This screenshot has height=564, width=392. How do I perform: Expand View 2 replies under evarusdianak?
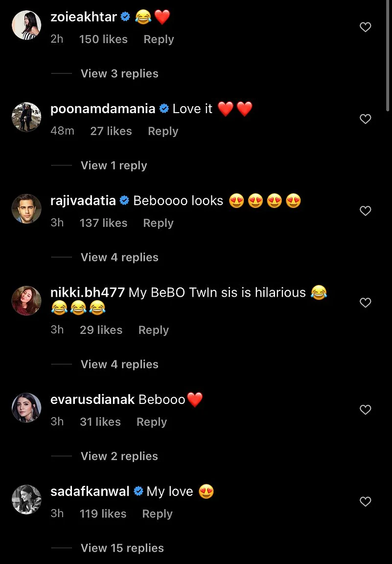pos(119,456)
